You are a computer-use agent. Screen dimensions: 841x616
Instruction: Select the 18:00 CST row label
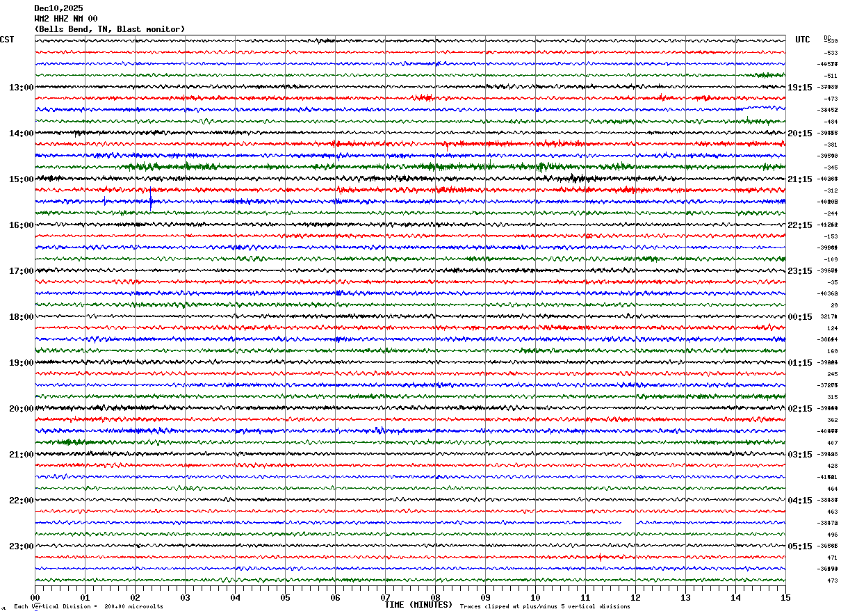pyautogui.click(x=22, y=317)
